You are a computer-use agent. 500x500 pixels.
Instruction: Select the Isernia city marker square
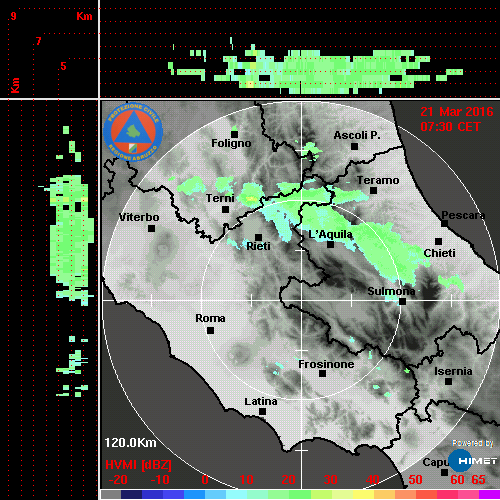tap(449, 381)
